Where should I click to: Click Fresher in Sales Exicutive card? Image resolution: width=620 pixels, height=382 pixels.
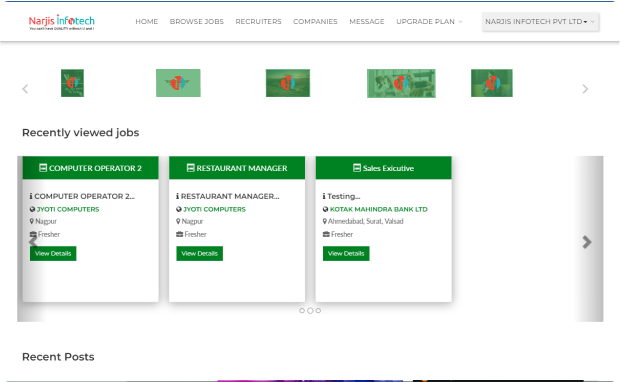pos(342,234)
